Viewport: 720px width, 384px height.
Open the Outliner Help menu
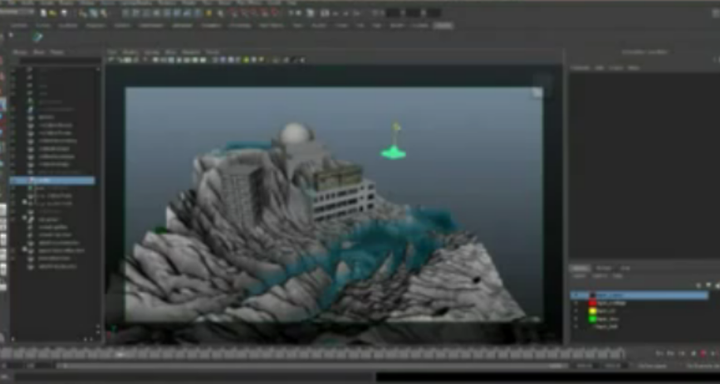pyautogui.click(x=56, y=52)
